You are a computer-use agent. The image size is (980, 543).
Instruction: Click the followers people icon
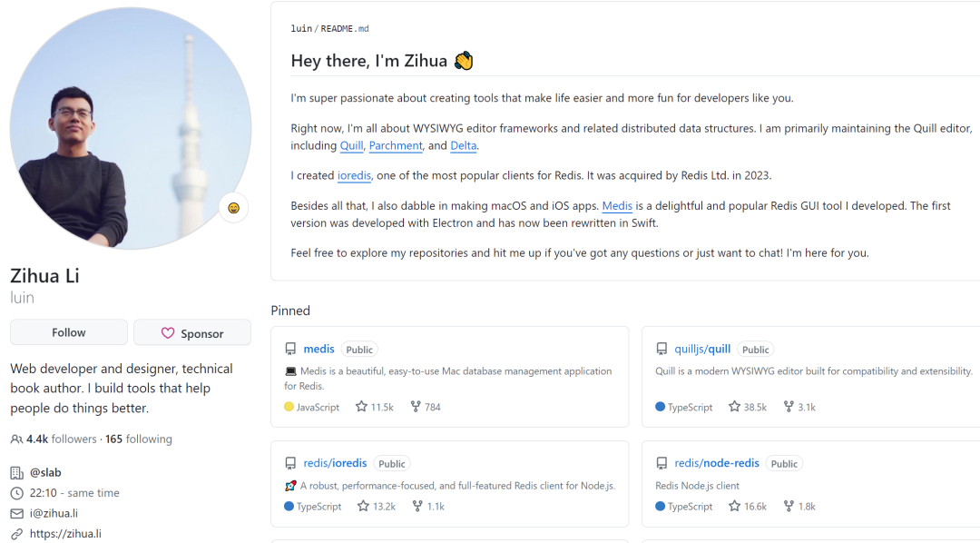pos(16,439)
